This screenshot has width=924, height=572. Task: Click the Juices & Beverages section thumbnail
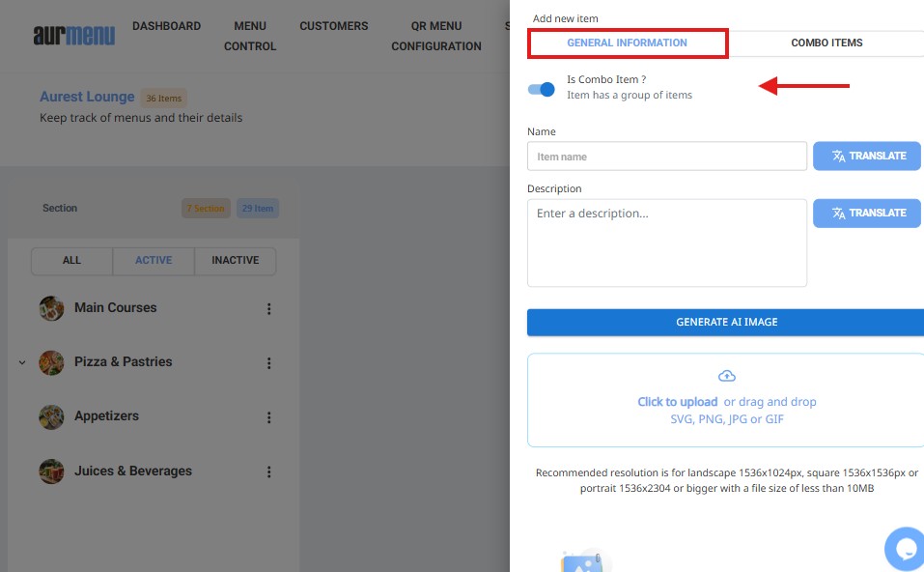coord(51,472)
